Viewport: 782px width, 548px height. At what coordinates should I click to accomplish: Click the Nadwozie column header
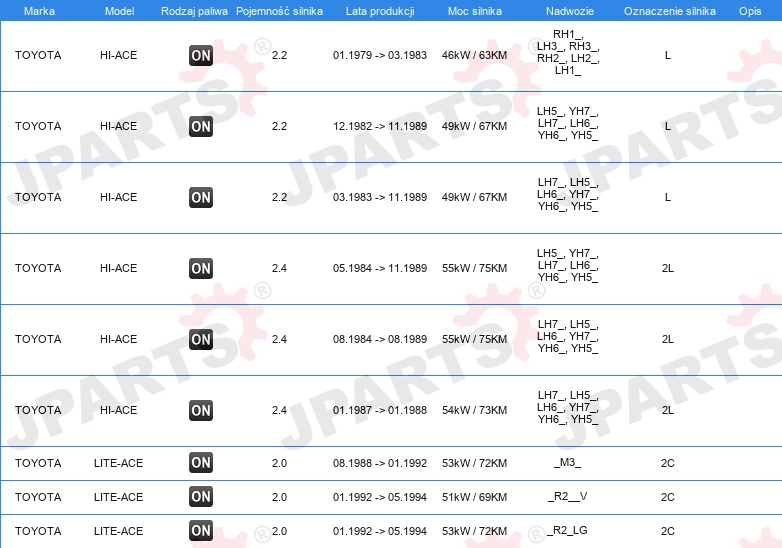[x=570, y=11]
